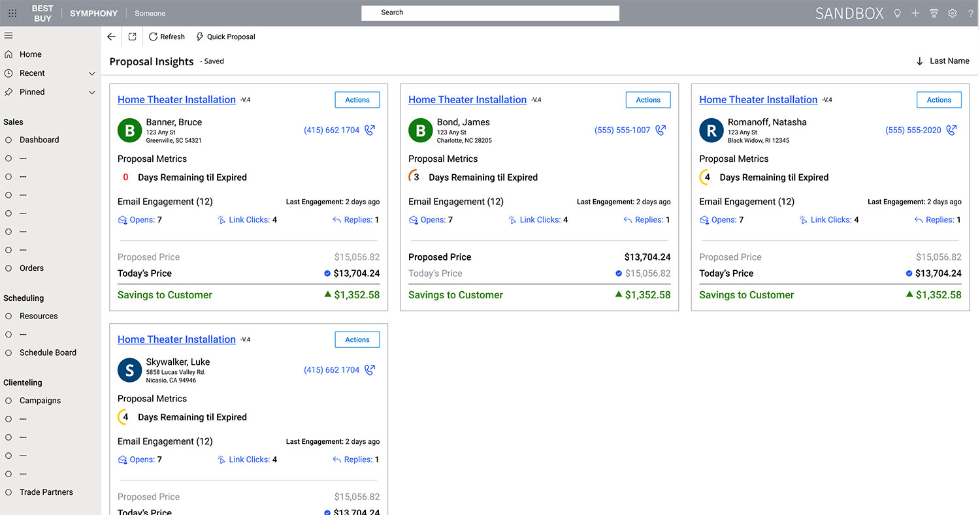Click the plus icon in top bar

[915, 13]
